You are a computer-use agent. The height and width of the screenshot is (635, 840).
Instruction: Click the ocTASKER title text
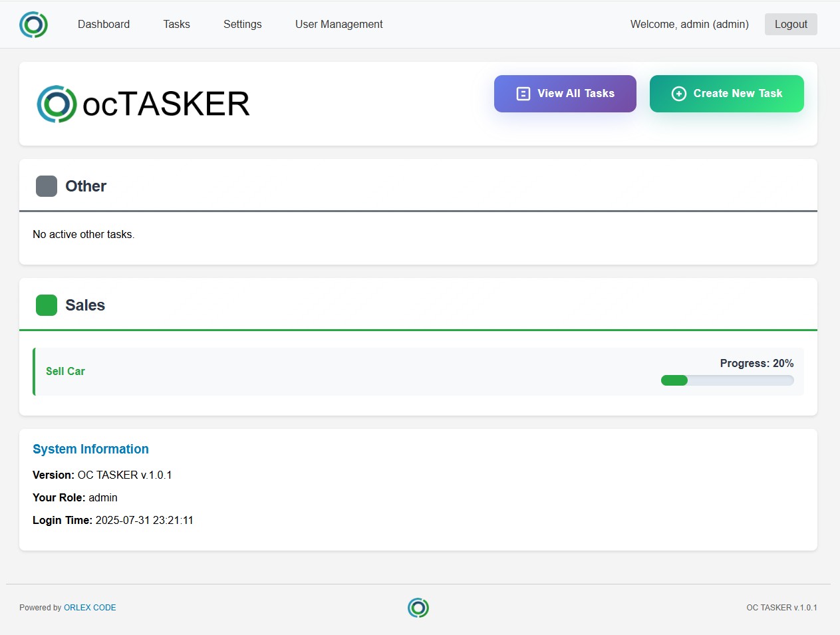pos(166,104)
